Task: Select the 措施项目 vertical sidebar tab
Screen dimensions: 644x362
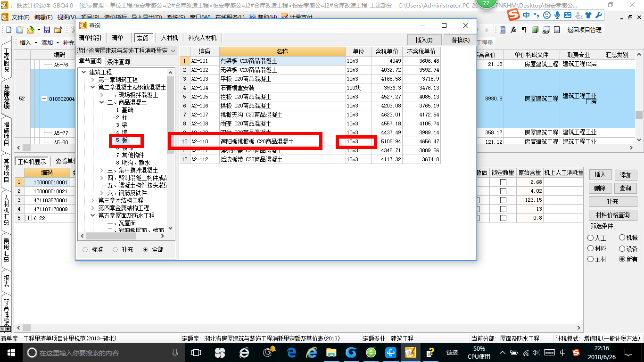Action: (6, 133)
